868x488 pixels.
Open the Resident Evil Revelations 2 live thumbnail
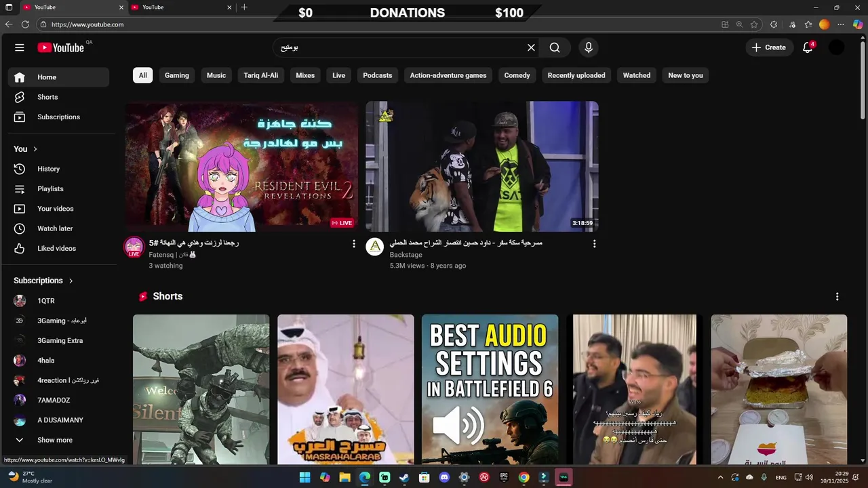pos(241,167)
